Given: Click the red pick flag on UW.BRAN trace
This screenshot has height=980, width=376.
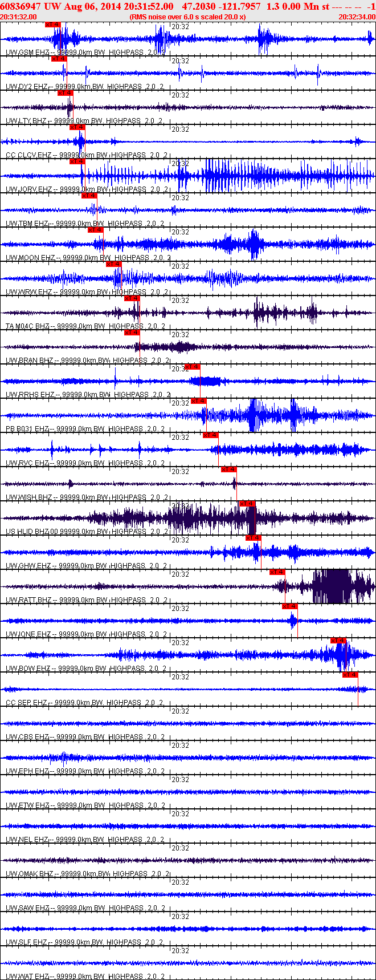Looking at the screenshot, I should 132,333.
